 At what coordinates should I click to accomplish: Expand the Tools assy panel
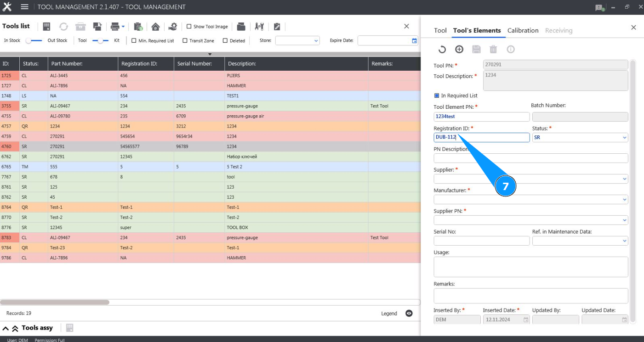[x=6, y=328]
